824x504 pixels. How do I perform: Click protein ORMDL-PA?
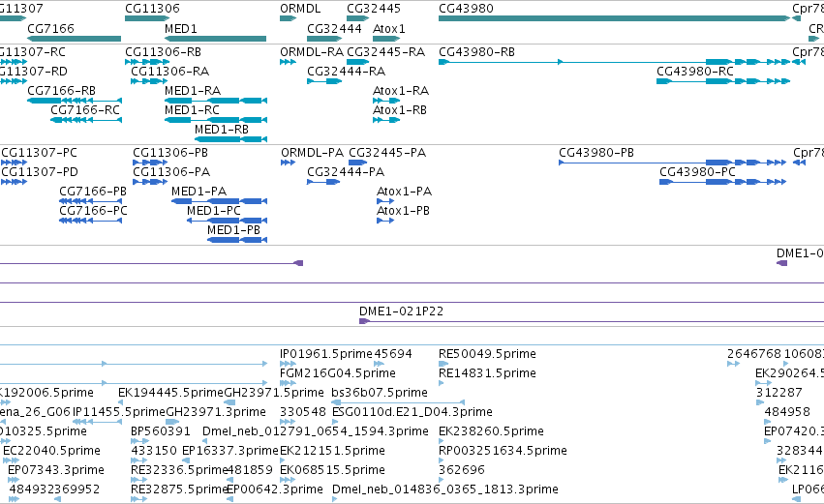point(312,153)
